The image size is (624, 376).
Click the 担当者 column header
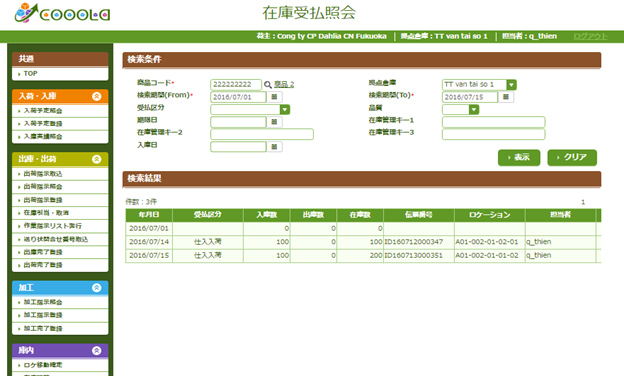560,215
